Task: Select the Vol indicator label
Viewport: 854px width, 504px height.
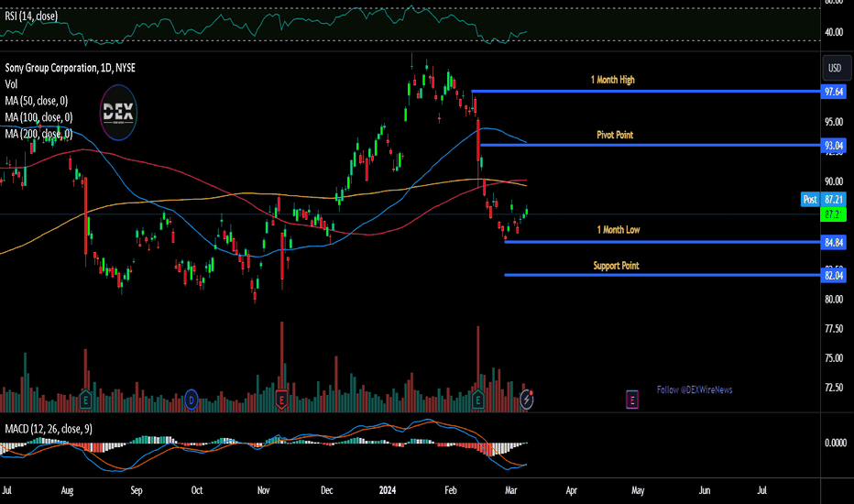Action: pyautogui.click(x=11, y=84)
